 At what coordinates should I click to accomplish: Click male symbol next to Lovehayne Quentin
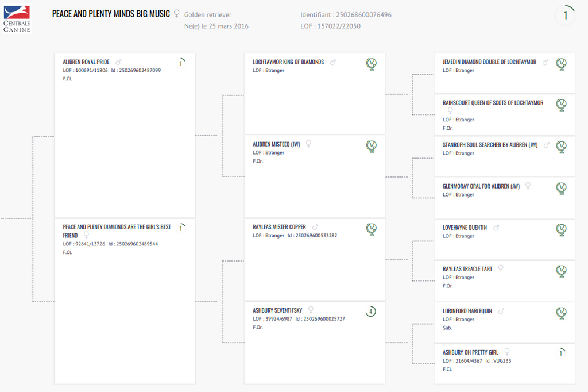tap(496, 228)
